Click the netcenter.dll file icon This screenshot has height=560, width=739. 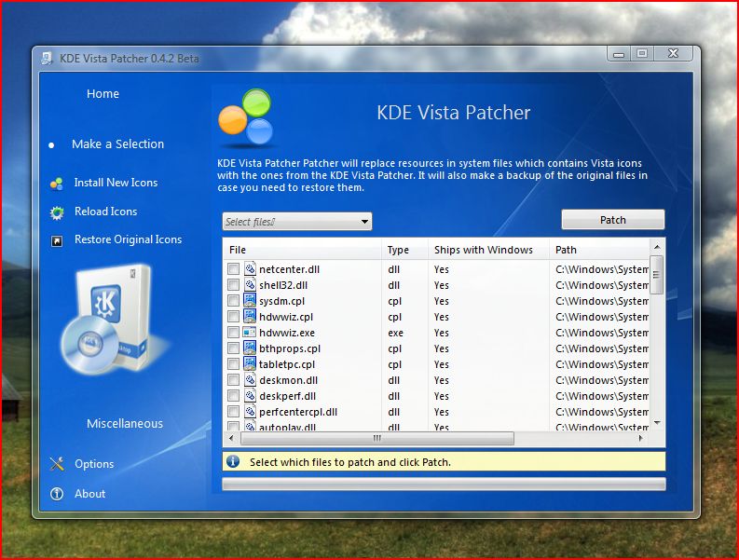250,268
